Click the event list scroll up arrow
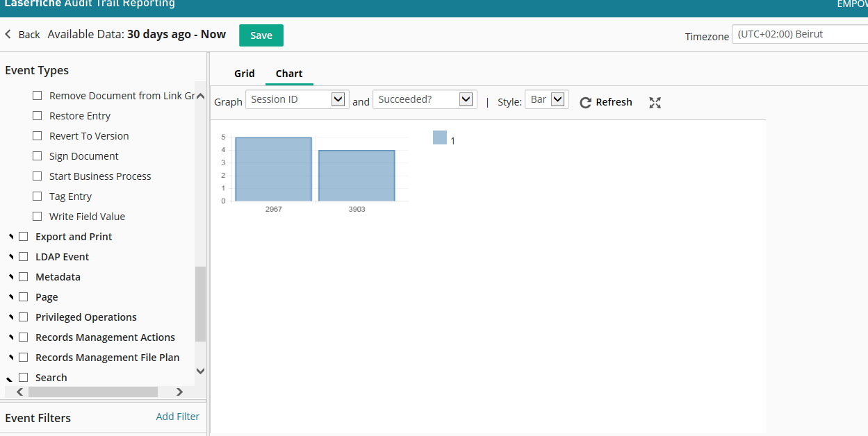This screenshot has width=868, height=436. pyautogui.click(x=200, y=96)
